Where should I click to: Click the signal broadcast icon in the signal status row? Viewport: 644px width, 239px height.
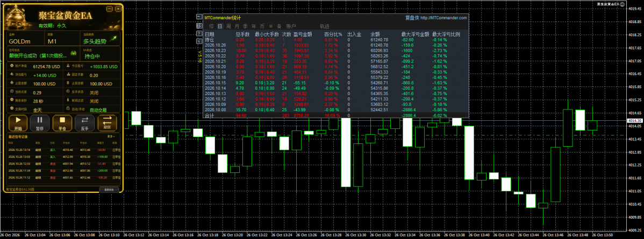pyautogui.click(x=74, y=53)
